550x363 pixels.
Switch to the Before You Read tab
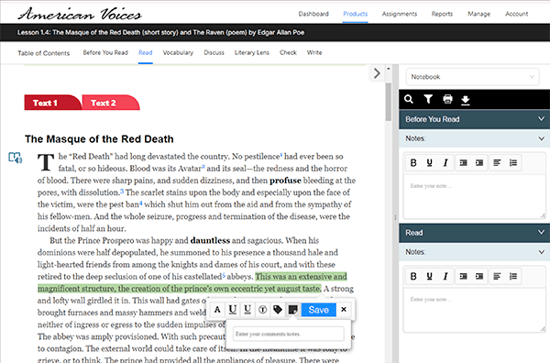(105, 53)
